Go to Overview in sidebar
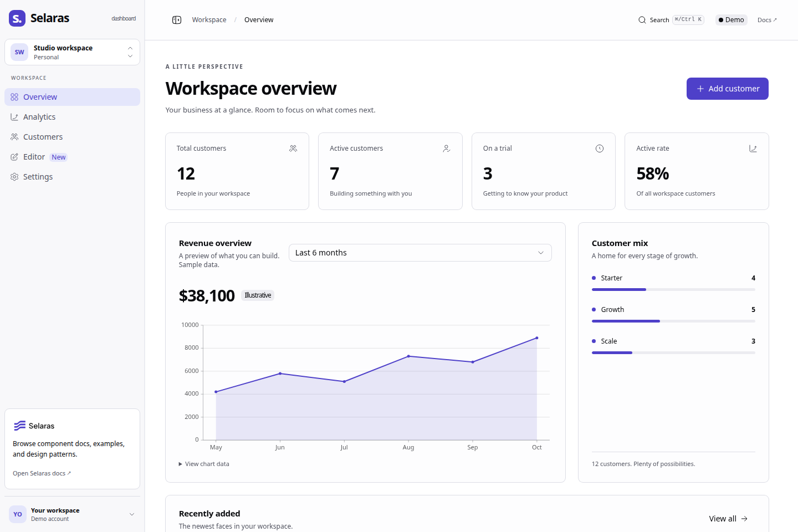Viewport: 798px width, 532px height. pyautogui.click(x=72, y=97)
